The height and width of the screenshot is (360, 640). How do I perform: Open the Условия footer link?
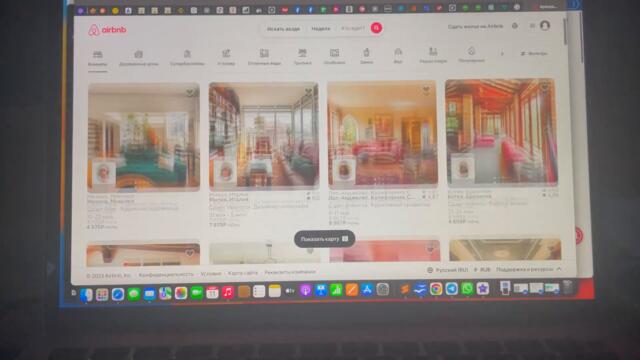(x=211, y=273)
